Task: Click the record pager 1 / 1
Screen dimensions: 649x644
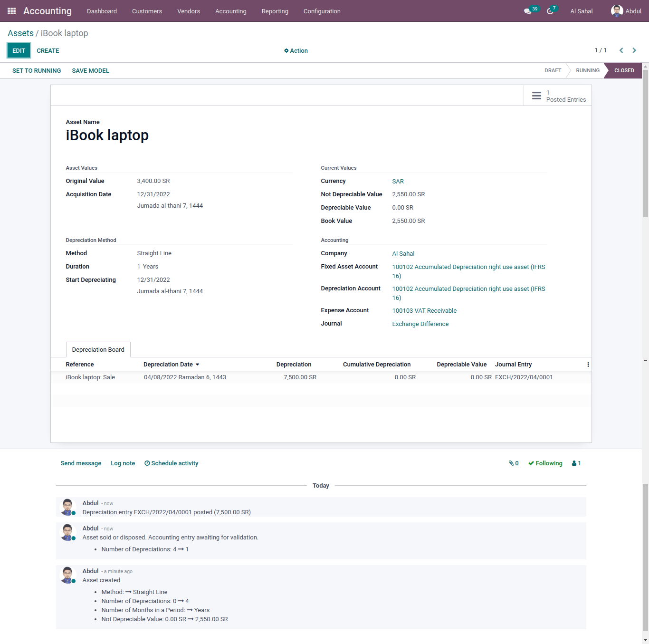Action: point(601,50)
